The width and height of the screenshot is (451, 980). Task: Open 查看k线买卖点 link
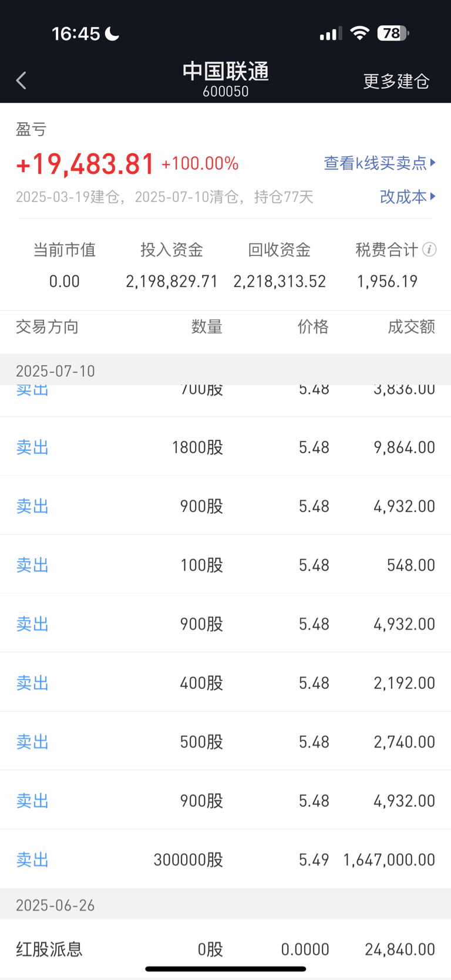[x=375, y=163]
